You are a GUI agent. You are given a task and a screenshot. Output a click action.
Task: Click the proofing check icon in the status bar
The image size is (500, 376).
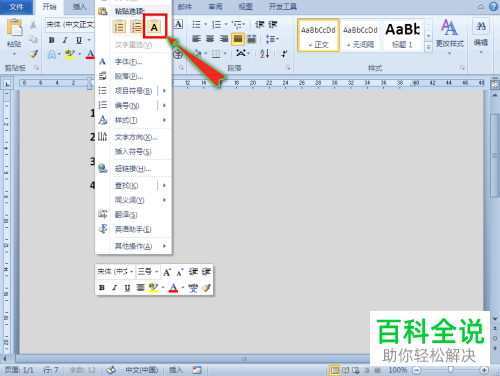111,370
